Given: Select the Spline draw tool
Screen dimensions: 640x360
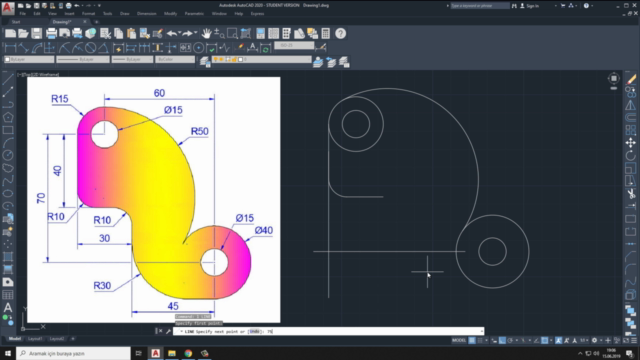Looking at the screenshot, I should point(8,180).
